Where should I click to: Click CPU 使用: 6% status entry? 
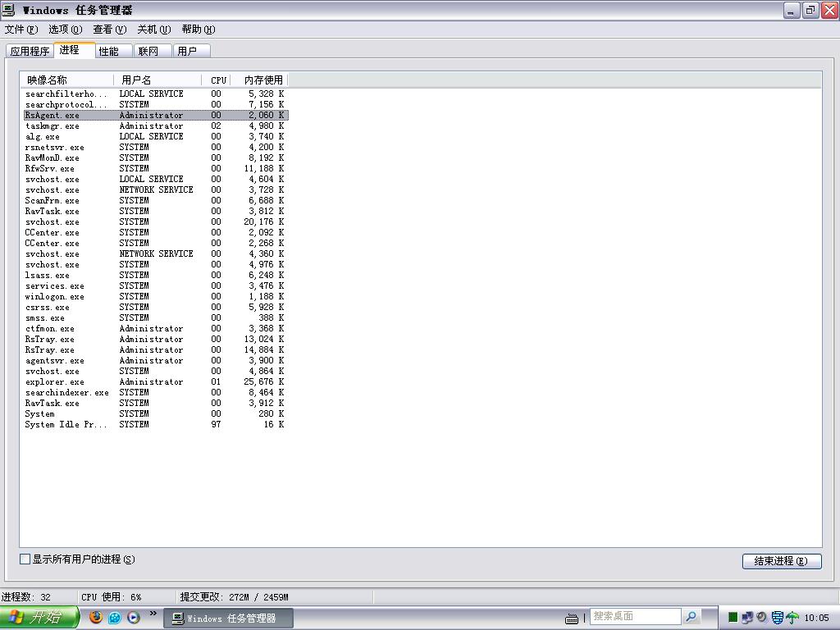[x=112, y=597]
